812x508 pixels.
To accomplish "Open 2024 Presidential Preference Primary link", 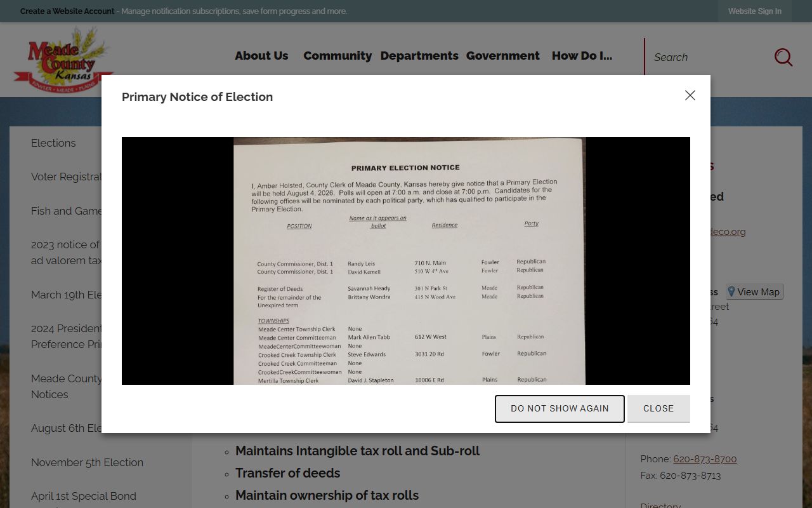I will [66, 336].
